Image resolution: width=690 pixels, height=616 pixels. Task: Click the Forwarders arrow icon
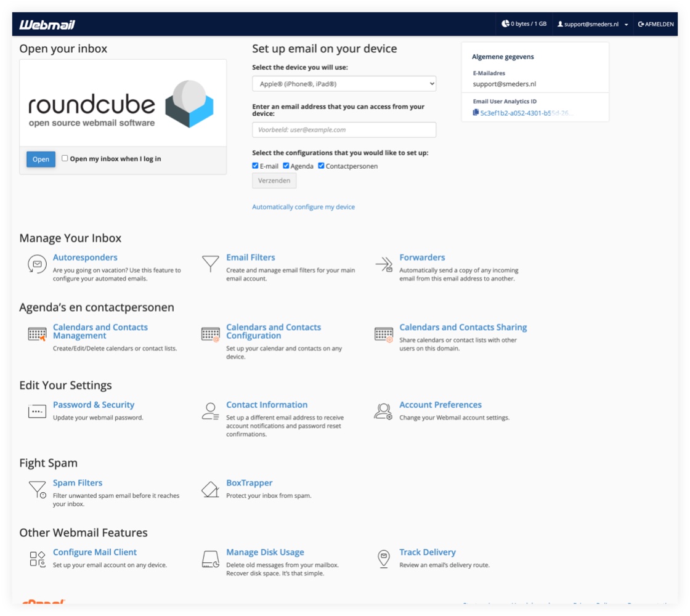[x=384, y=264]
